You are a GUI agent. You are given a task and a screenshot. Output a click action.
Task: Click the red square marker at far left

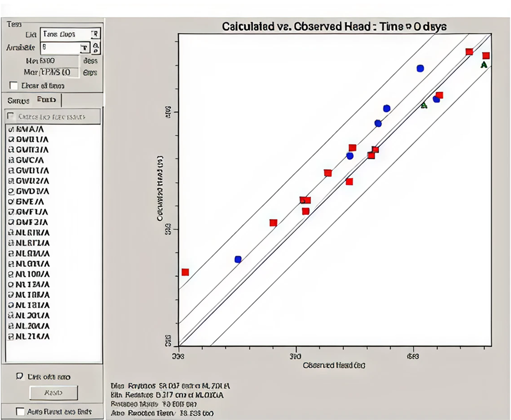click(185, 272)
